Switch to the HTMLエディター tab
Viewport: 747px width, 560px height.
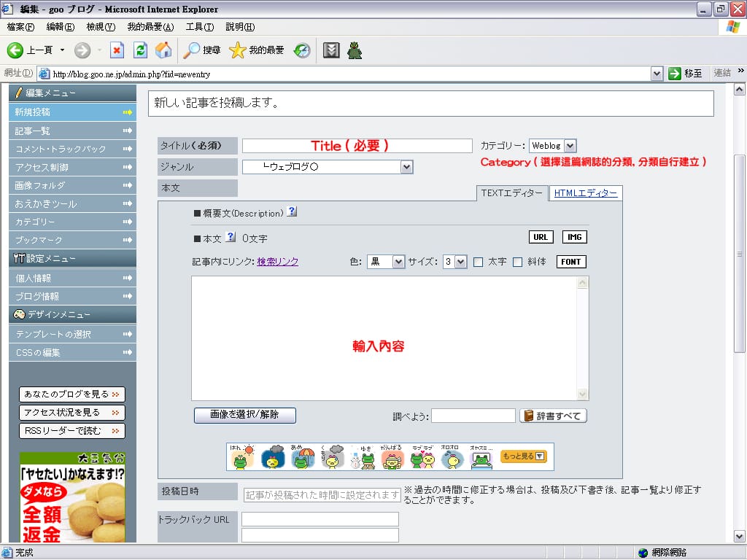tap(586, 193)
